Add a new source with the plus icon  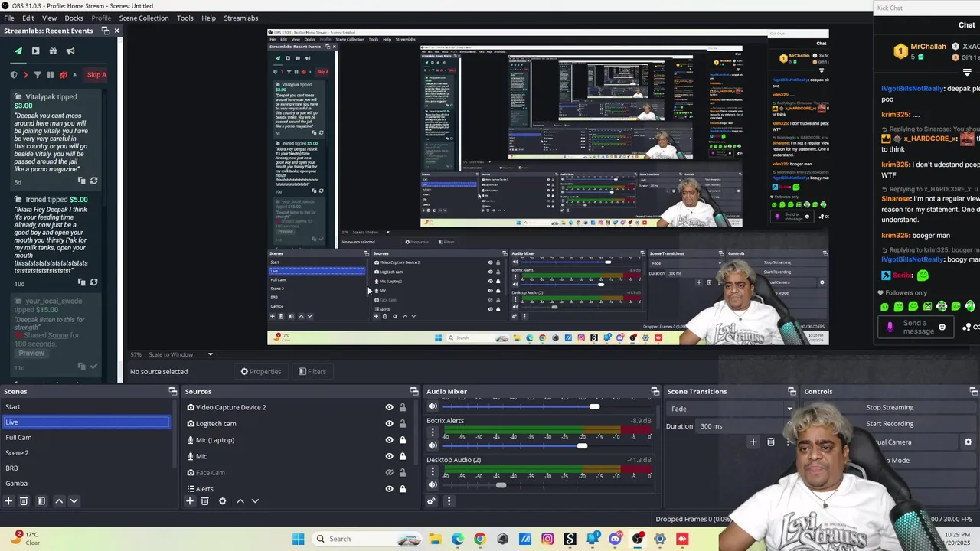190,501
